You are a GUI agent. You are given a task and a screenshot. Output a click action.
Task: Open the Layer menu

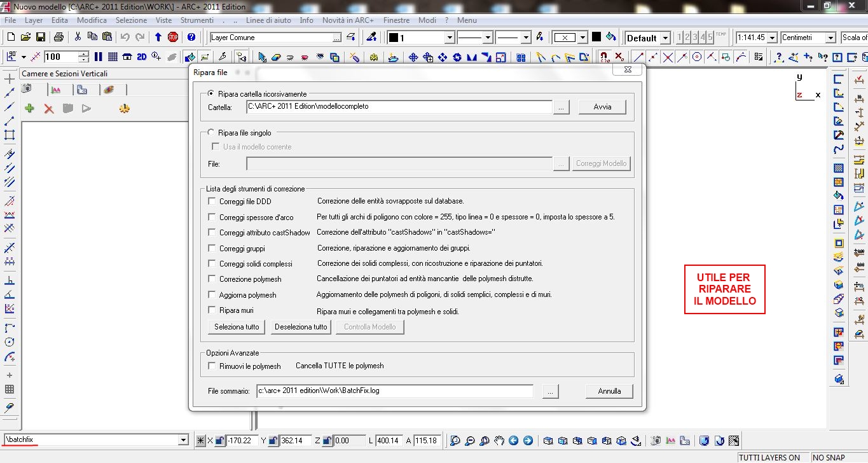pos(34,20)
